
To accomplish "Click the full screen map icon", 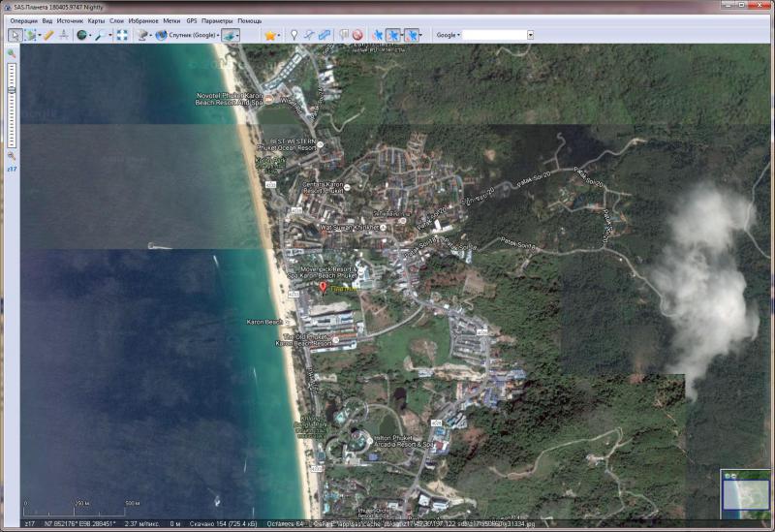I will (x=122, y=35).
